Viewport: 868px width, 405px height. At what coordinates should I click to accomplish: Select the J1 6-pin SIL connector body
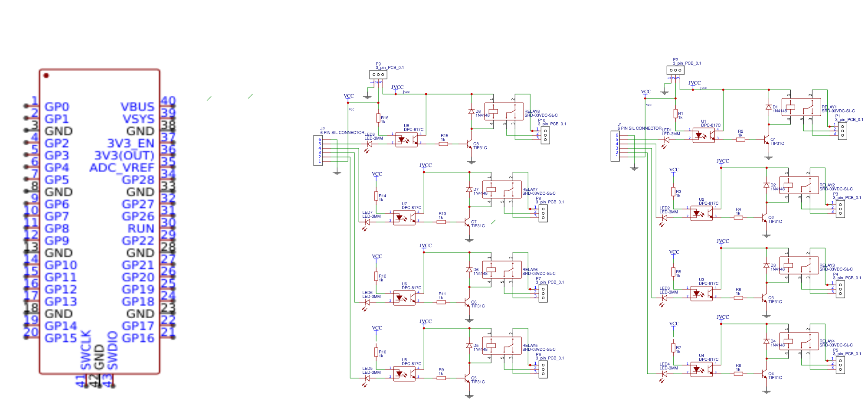(x=615, y=146)
